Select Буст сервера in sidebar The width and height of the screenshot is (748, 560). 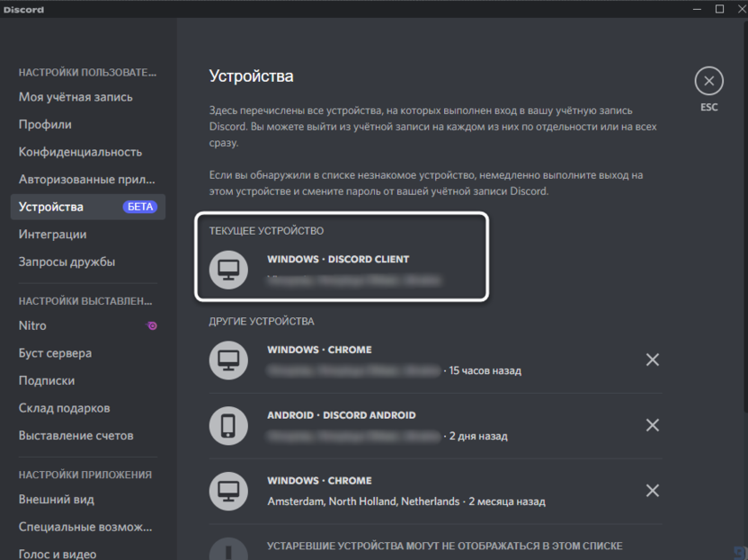(55, 353)
